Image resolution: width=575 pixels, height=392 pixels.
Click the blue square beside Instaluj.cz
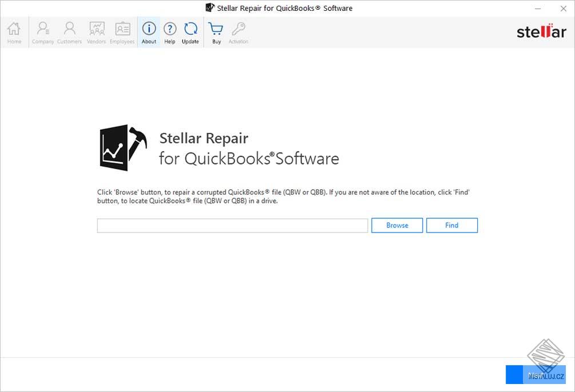513,375
